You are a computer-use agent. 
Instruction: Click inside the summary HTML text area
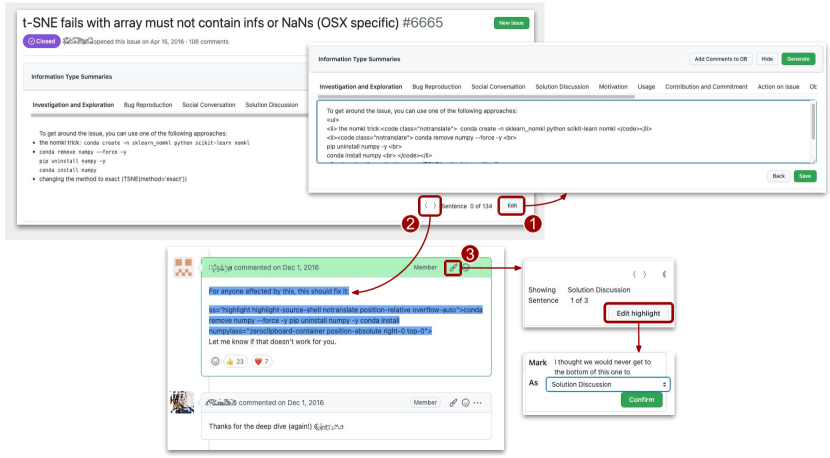(564, 132)
